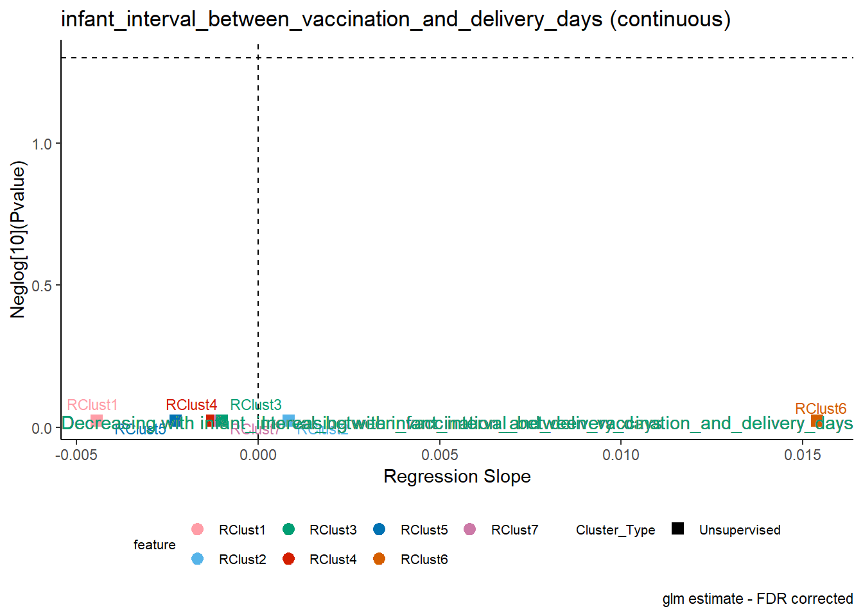Select the pink RClust1 data point
Image resolution: width=863 pixels, height=616 pixels.
point(96,421)
